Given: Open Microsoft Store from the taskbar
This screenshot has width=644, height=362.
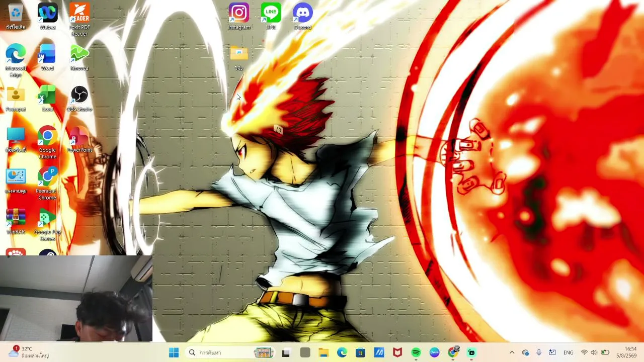Looking at the screenshot, I should click(x=360, y=352).
